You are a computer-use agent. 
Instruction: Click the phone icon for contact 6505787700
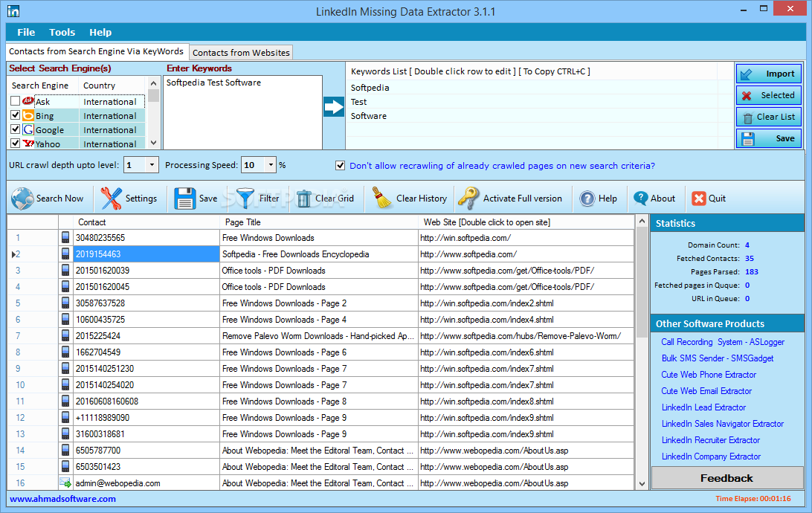pos(65,450)
